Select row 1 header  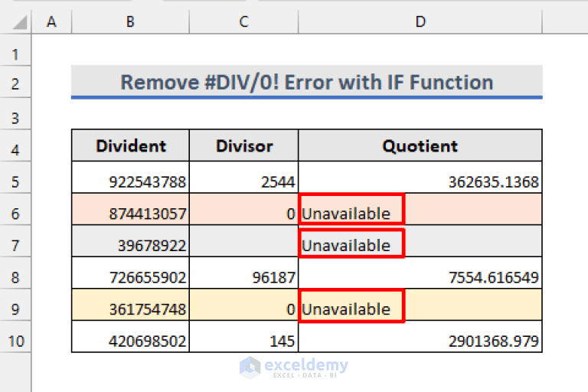point(15,51)
